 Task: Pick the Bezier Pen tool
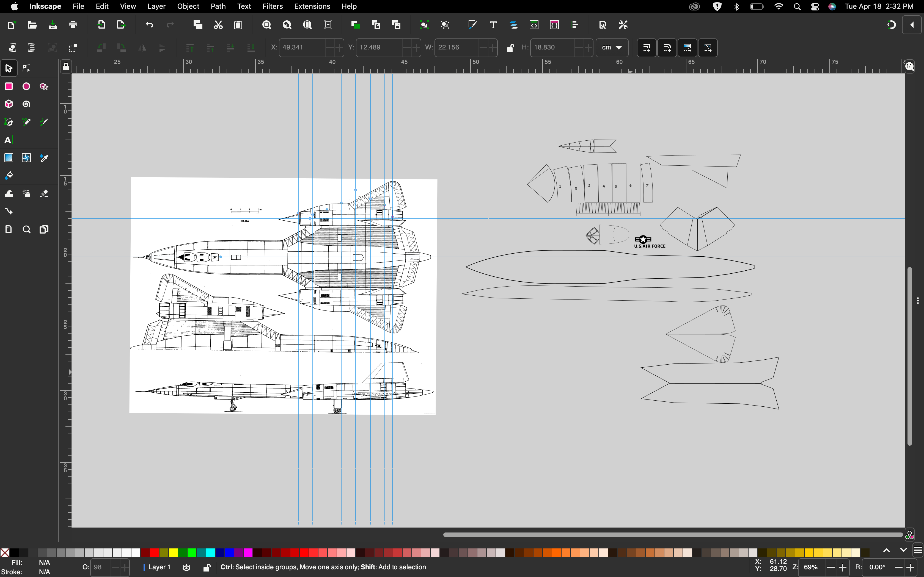coord(9,122)
